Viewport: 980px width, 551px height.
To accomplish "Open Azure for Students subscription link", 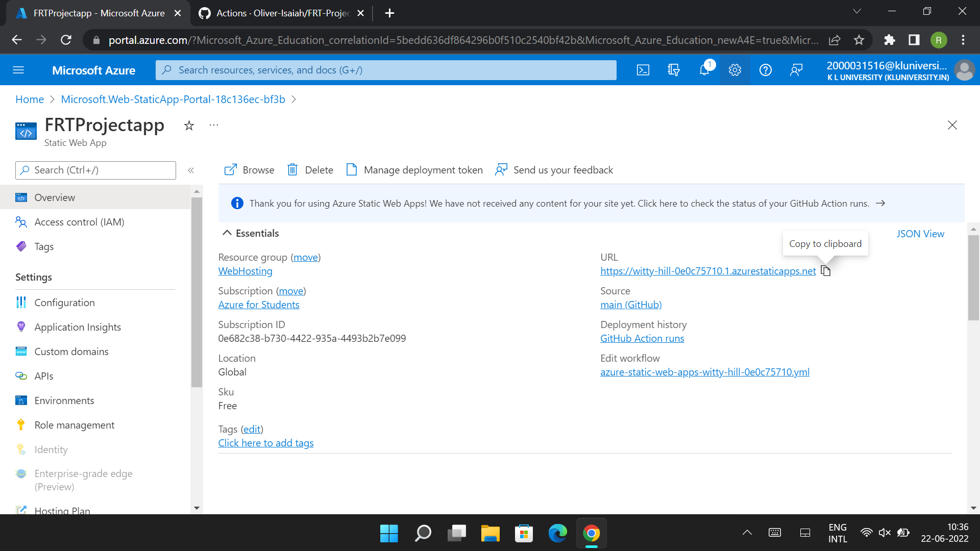I will point(259,305).
